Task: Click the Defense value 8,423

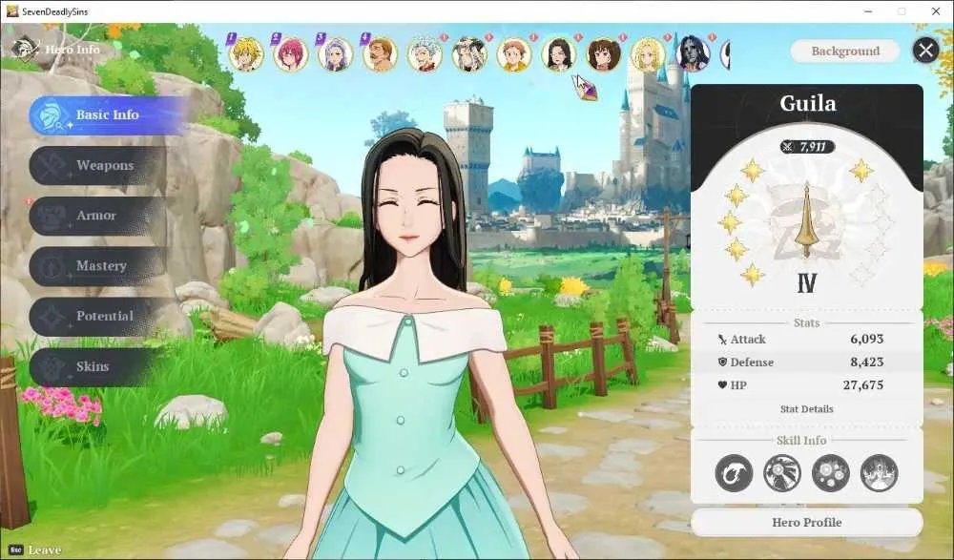Action: 867,363
